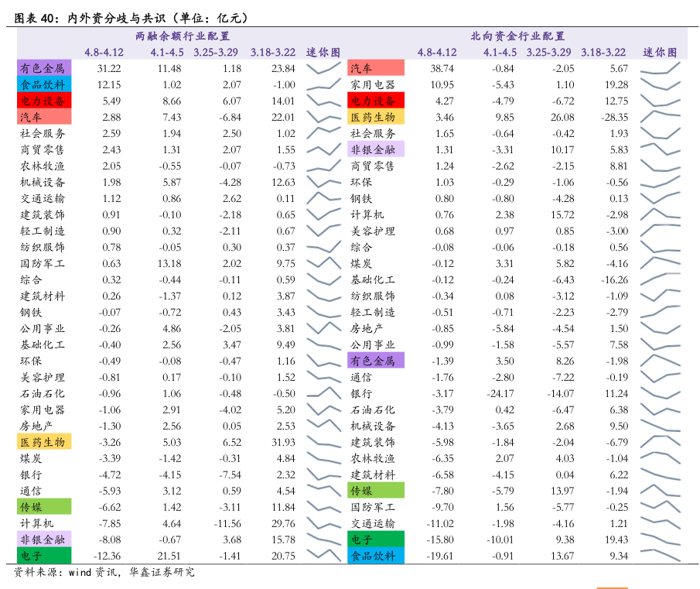
Task: Select the 电子 sparkline in the 两融余额 table
Action: pyautogui.click(x=323, y=556)
